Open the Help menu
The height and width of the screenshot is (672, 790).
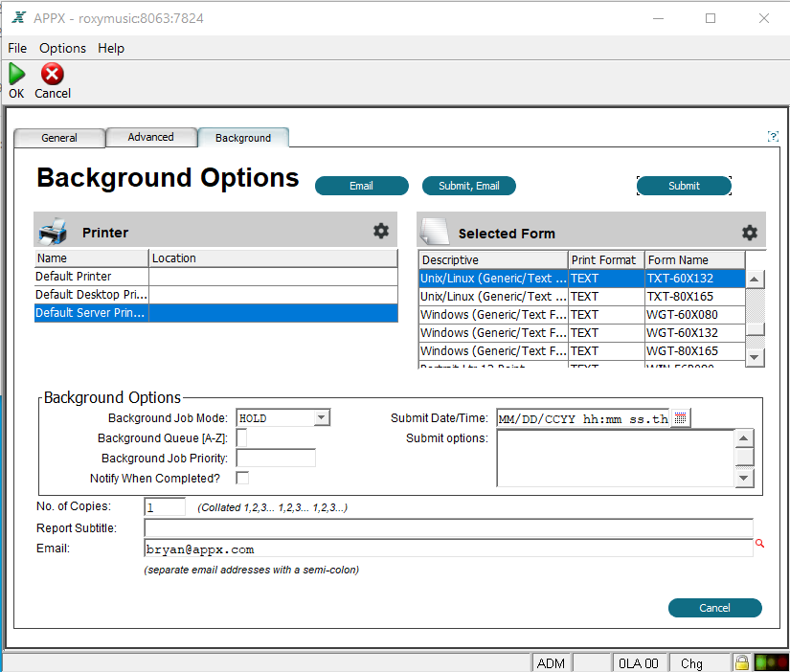pyautogui.click(x=111, y=48)
